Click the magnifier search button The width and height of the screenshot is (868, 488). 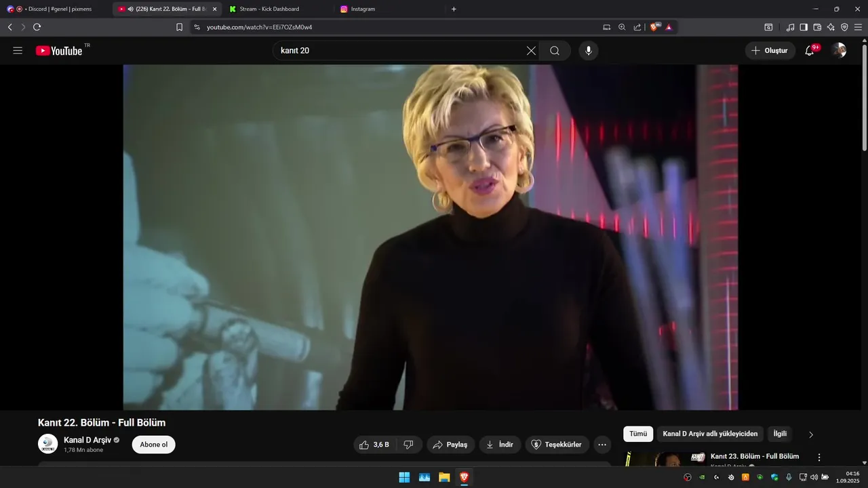click(x=555, y=51)
